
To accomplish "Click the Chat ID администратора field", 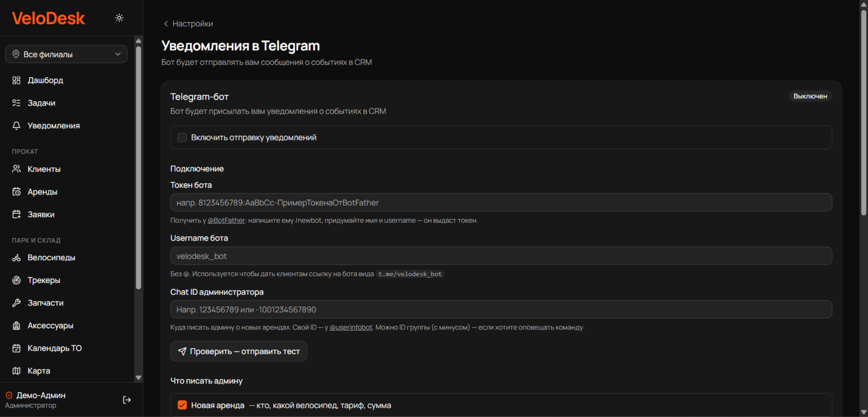I will tap(501, 310).
